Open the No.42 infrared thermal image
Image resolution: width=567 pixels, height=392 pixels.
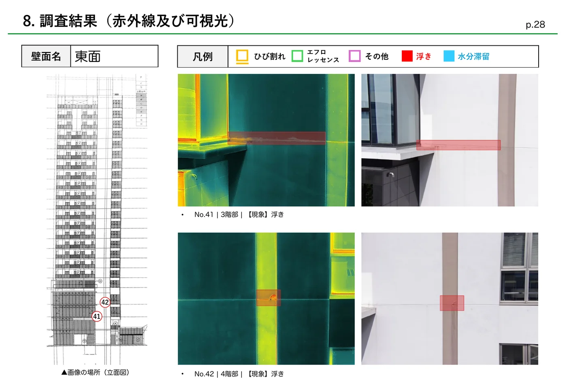coord(266,299)
